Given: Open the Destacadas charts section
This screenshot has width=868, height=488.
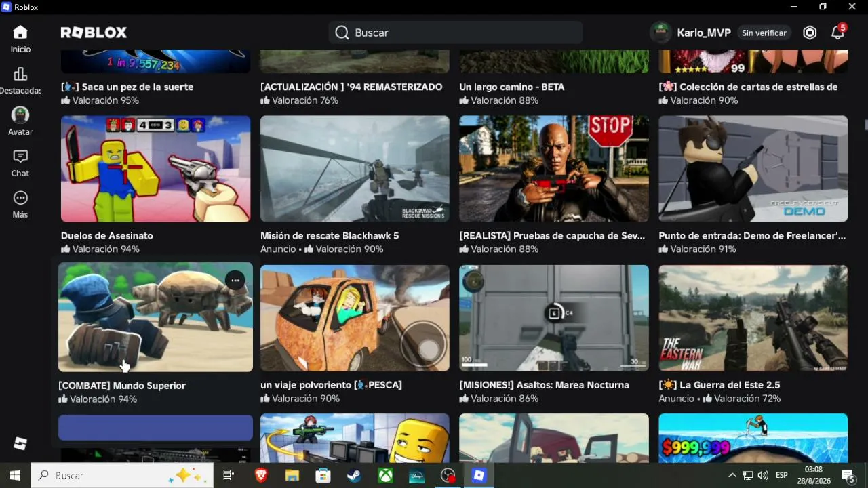Looking at the screenshot, I should point(20,81).
